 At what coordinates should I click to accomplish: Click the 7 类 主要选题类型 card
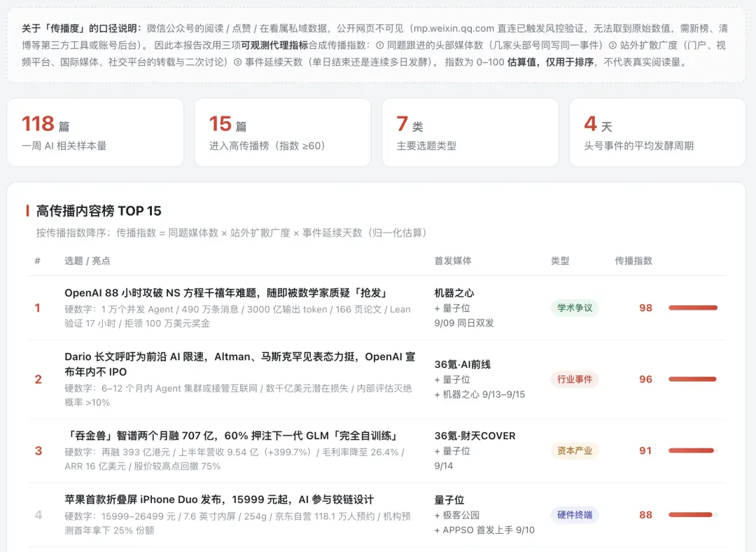point(470,132)
